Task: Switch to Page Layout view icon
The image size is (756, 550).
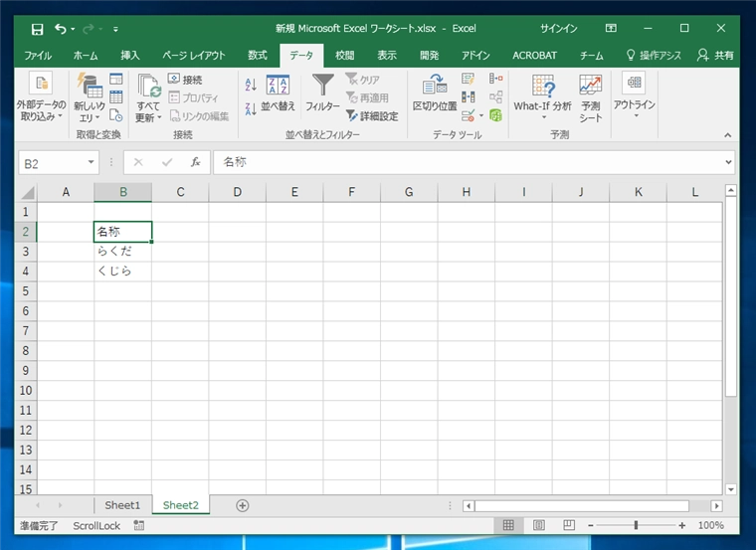Action: 538,525
